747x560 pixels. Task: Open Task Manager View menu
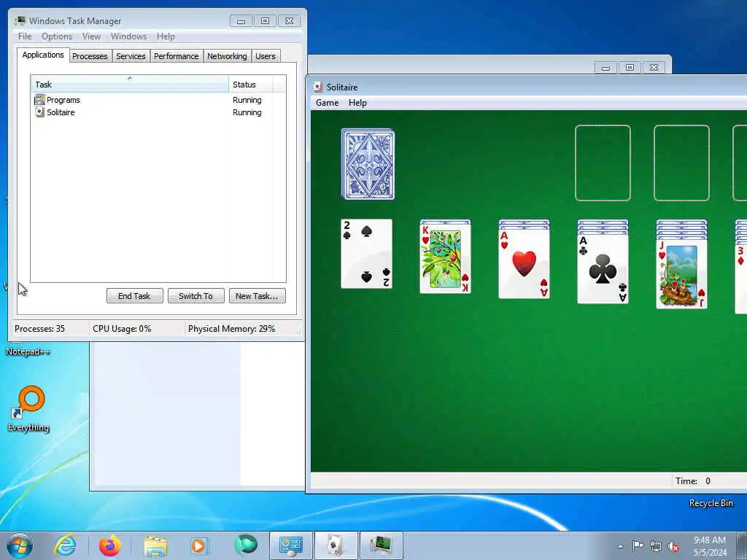pyautogui.click(x=91, y=36)
